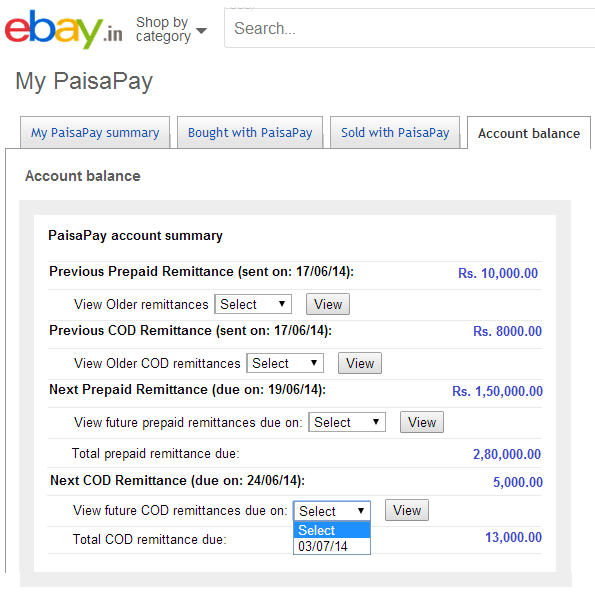
Task: Click View button for older remittances
Action: click(x=328, y=304)
